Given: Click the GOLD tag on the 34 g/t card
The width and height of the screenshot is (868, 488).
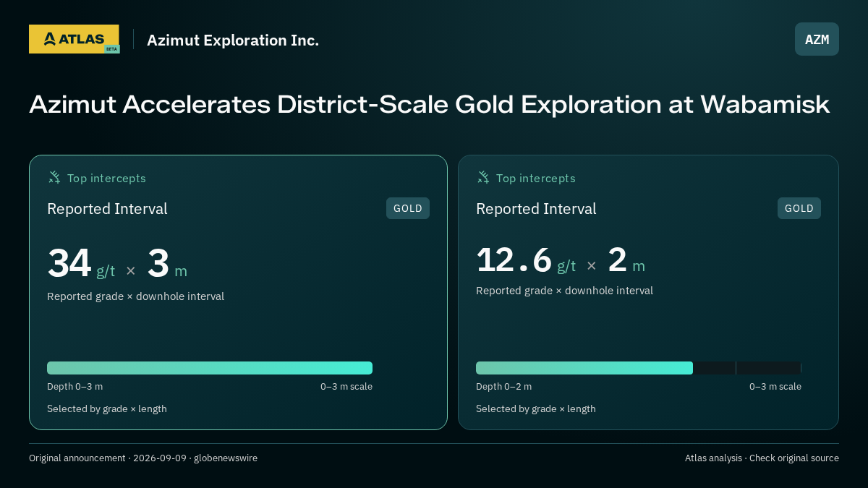Looking at the screenshot, I should pos(408,208).
